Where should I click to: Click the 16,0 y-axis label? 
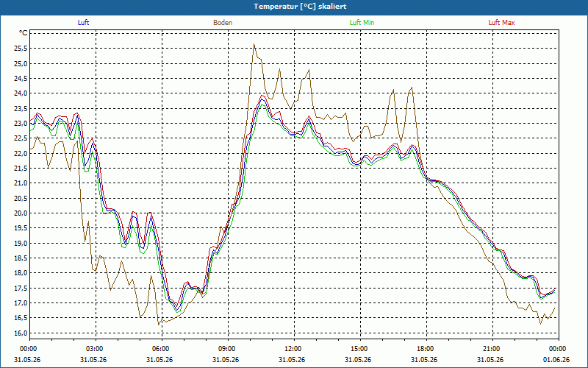21,333
